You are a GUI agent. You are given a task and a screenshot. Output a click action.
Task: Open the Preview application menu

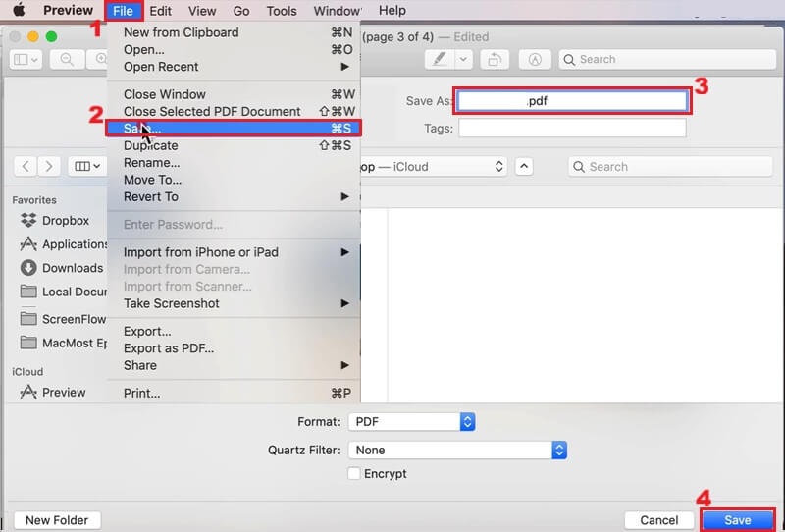point(68,10)
